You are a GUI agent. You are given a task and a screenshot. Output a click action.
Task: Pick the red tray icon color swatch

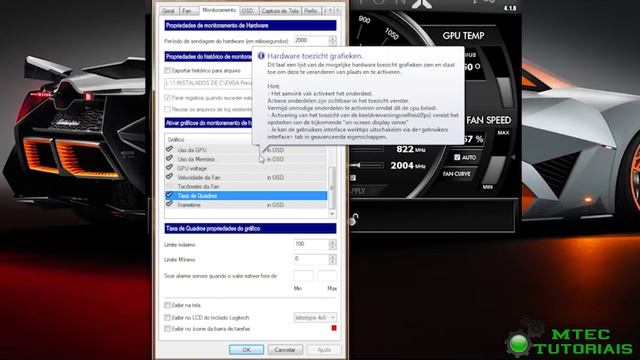click(x=334, y=328)
